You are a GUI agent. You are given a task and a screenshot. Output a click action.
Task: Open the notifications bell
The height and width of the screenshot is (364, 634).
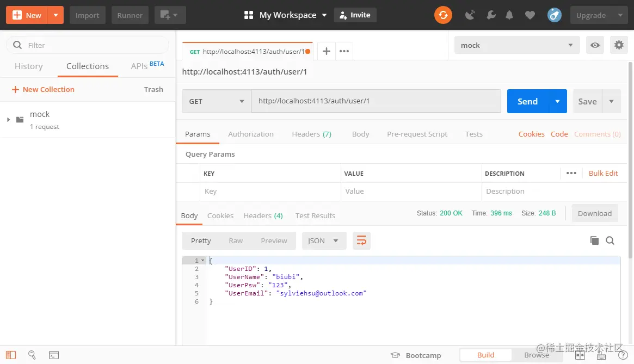[509, 15]
